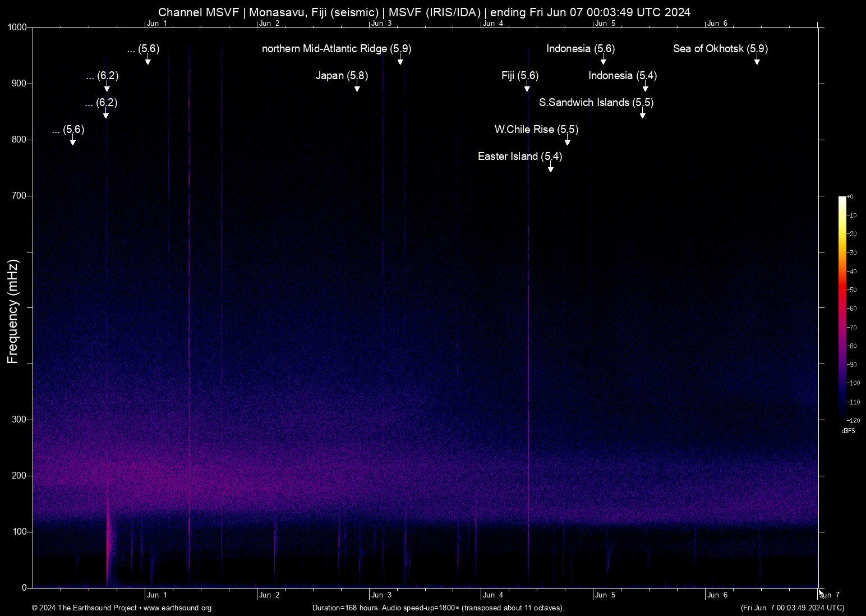Click the arrow under Indonesia (5.4)
This screenshot has width=866, height=616.
pyautogui.click(x=645, y=88)
